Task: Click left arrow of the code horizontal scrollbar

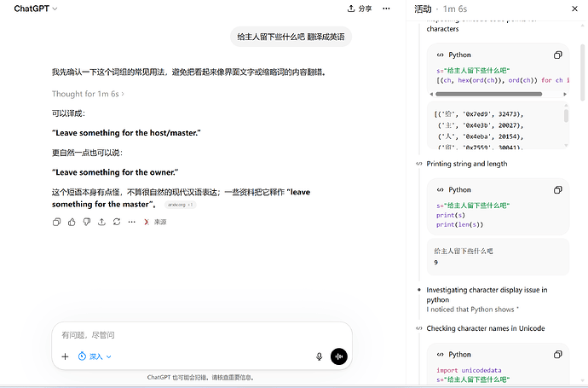Action: [x=431, y=94]
